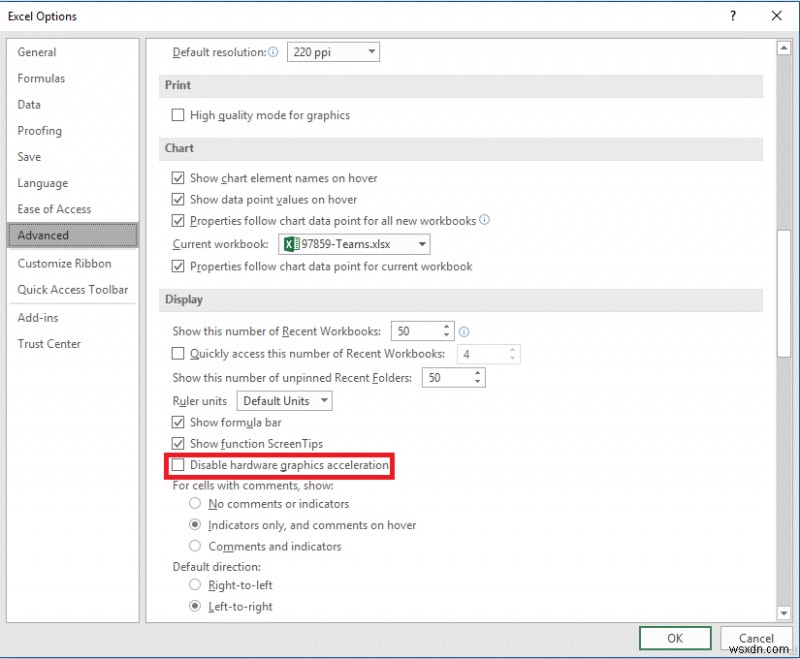Click info icon next to chart data point setting
The height and width of the screenshot is (659, 800).
coord(485,221)
